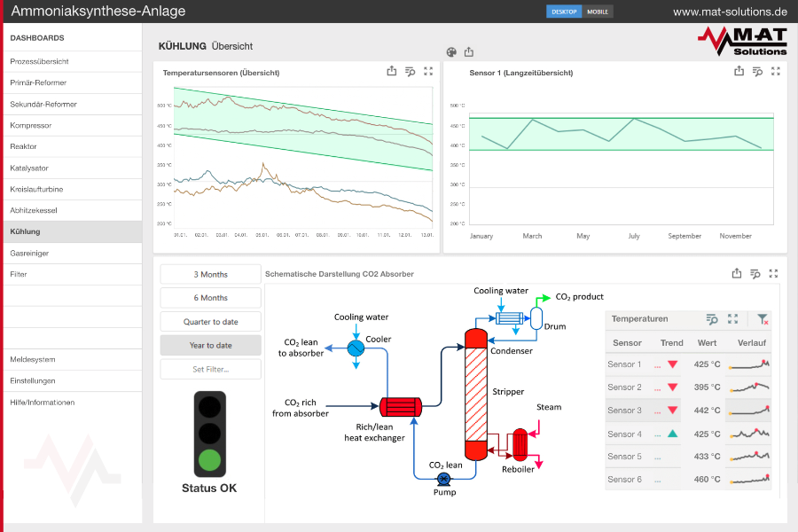Click the red trend arrow for Sensor 3

pyautogui.click(x=672, y=411)
